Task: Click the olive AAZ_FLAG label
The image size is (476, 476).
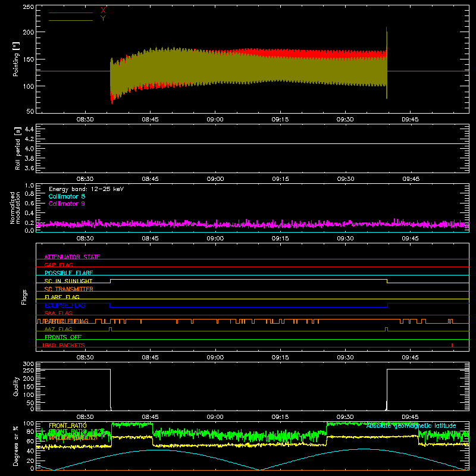Action: click(x=58, y=329)
